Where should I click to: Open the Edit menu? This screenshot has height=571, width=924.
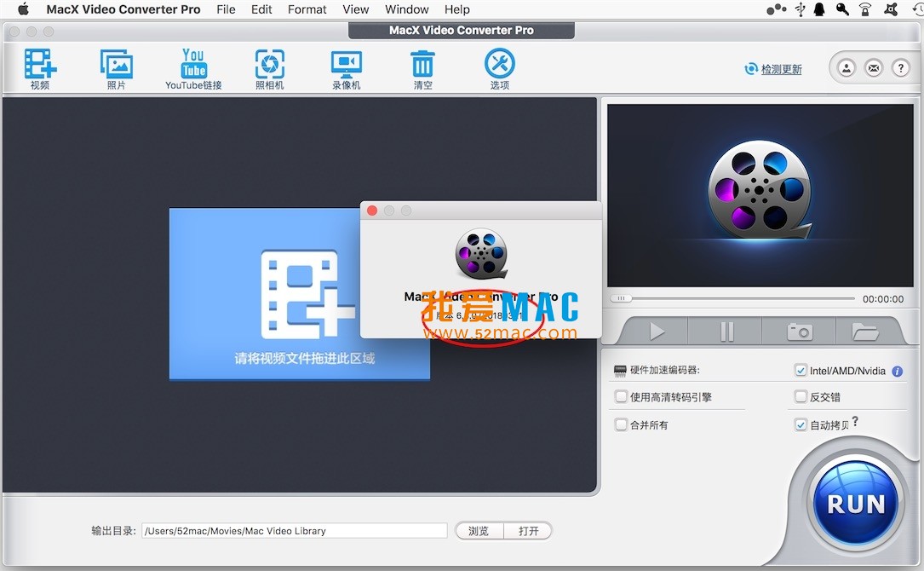261,9
